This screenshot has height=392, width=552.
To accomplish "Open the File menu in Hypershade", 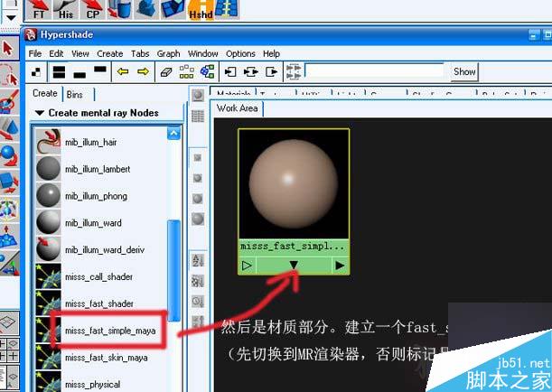I will pos(35,54).
